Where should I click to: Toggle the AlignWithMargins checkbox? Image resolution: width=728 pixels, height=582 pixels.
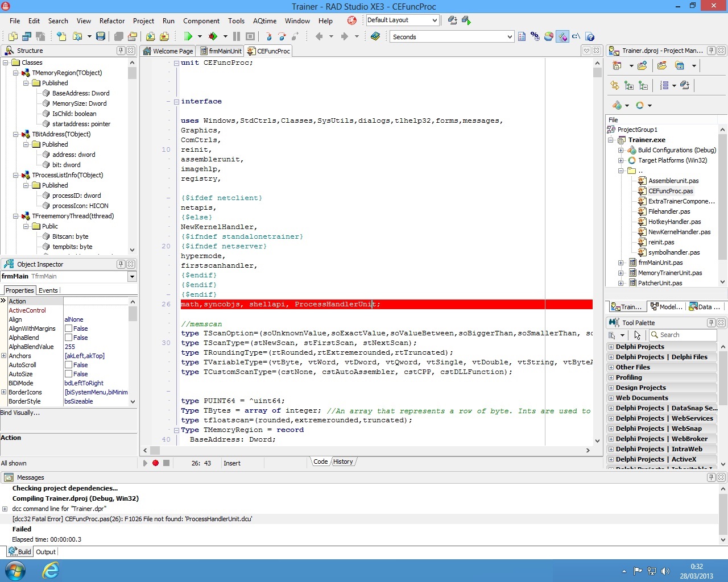68,329
